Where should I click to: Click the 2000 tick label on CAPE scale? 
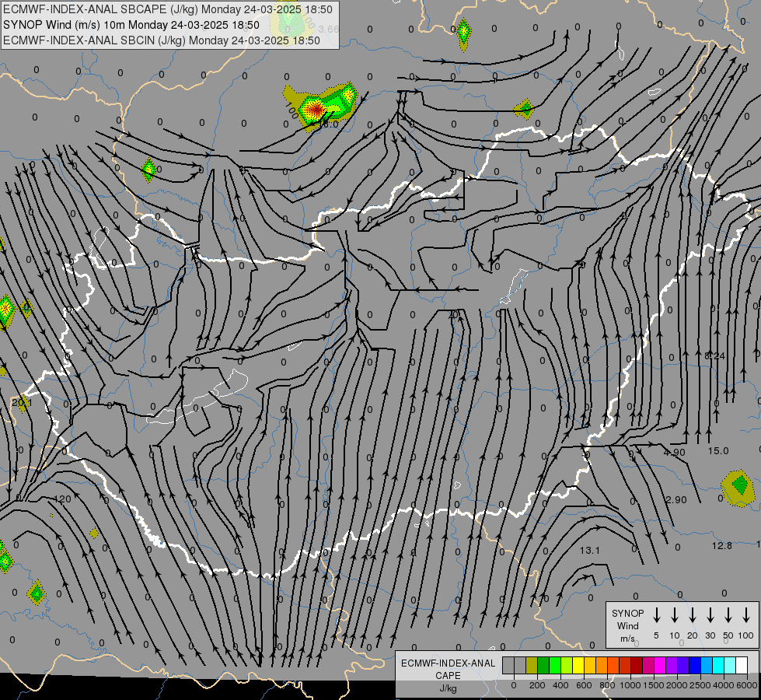coord(677,685)
